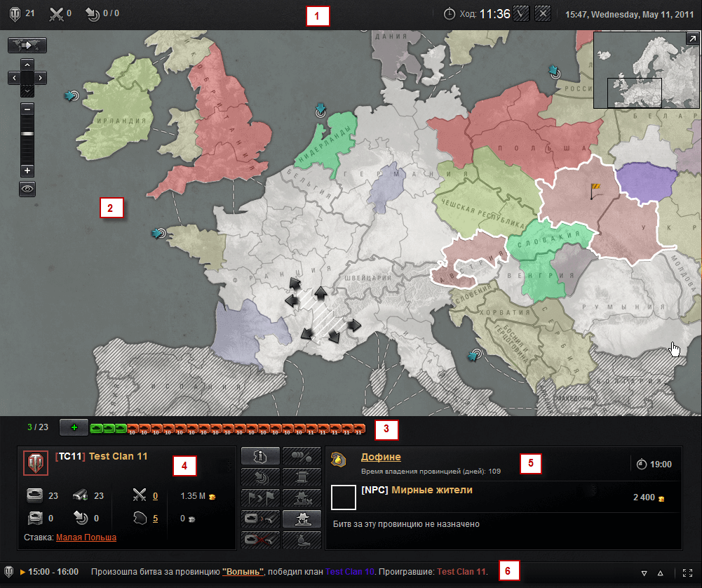Add a chip with green plus button
This screenshot has width=702, height=588.
74,428
